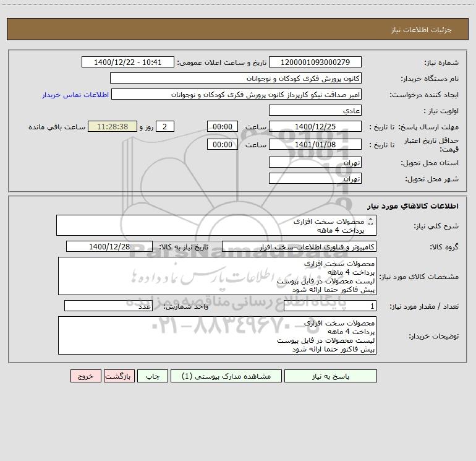Click response deadline date 1400/12/25

pyautogui.click(x=315, y=126)
